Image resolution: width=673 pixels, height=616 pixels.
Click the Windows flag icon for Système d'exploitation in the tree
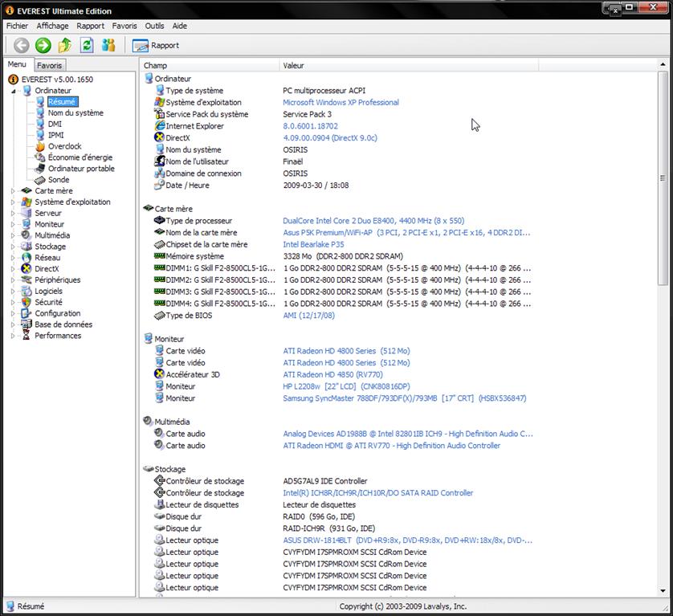click(x=27, y=202)
